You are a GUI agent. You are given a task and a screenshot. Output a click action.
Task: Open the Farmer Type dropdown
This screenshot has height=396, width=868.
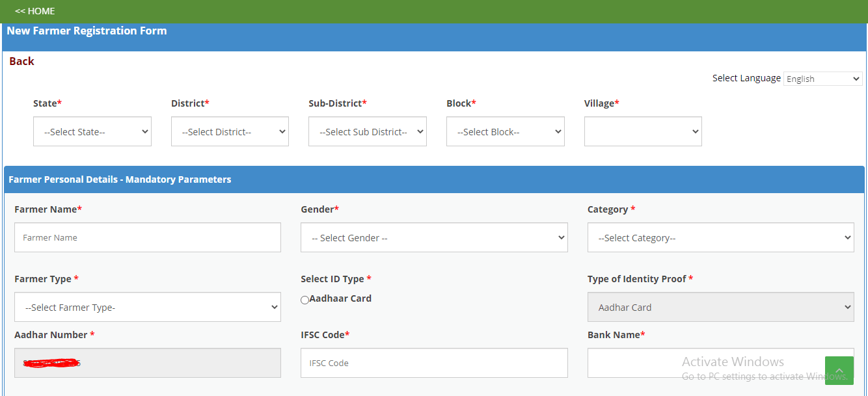click(x=148, y=308)
